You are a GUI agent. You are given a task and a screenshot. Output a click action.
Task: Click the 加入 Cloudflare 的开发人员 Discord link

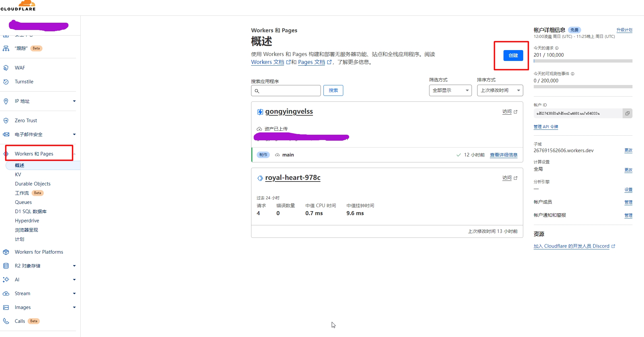(x=571, y=246)
